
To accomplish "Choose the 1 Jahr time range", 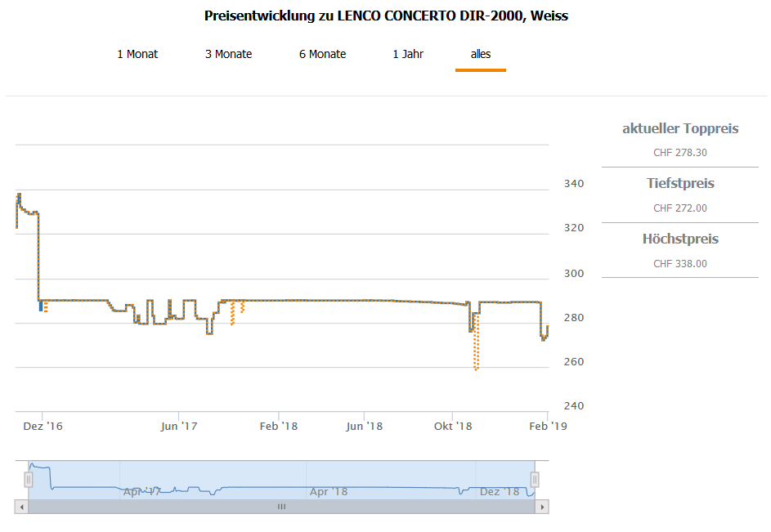I will point(408,54).
